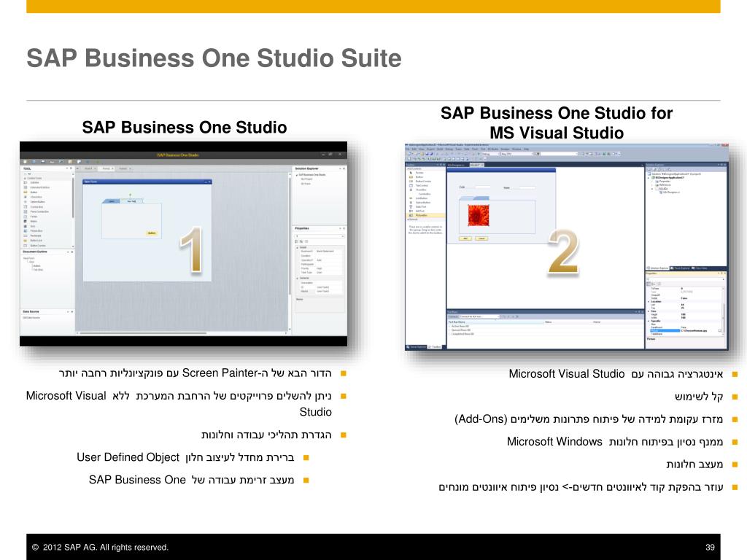Viewport: 747px width, 560px height.
Task: Click Alphabetical sort icon in Visual Studio Properties
Action: coord(654,284)
